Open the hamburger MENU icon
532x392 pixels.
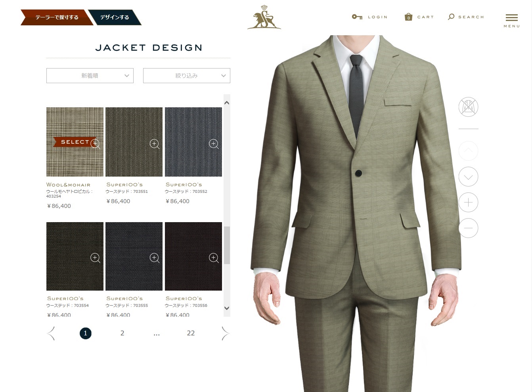pyautogui.click(x=512, y=18)
